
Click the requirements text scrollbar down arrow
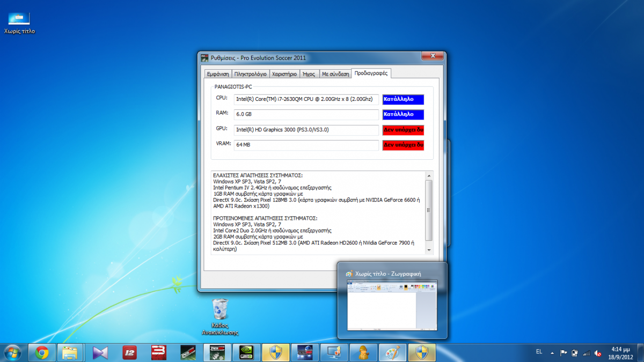[x=428, y=250]
